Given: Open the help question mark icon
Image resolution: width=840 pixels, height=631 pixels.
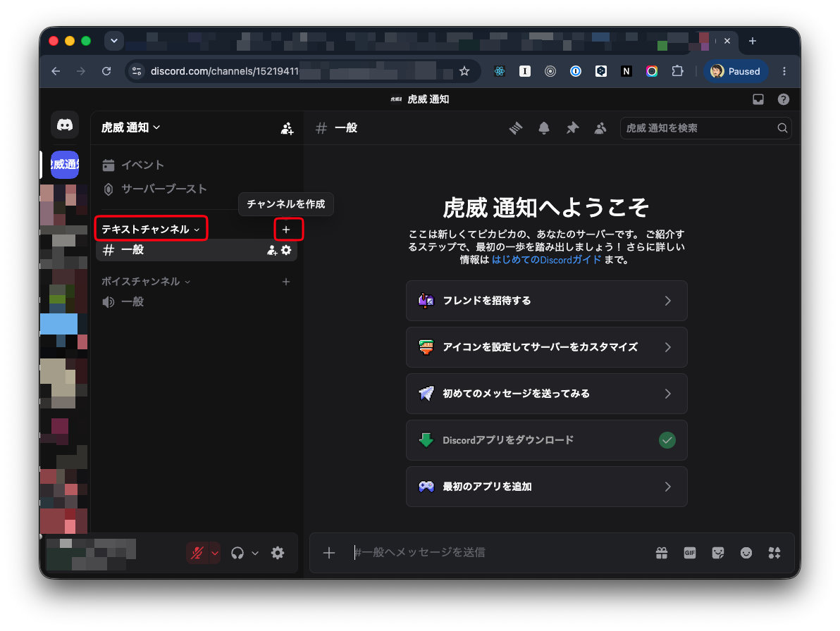Looking at the screenshot, I should click(783, 99).
